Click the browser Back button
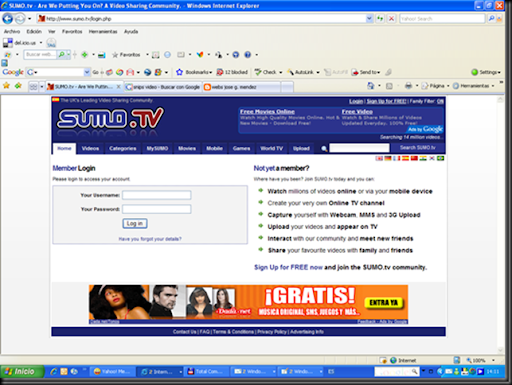The image size is (512, 385). pyautogui.click(x=8, y=19)
